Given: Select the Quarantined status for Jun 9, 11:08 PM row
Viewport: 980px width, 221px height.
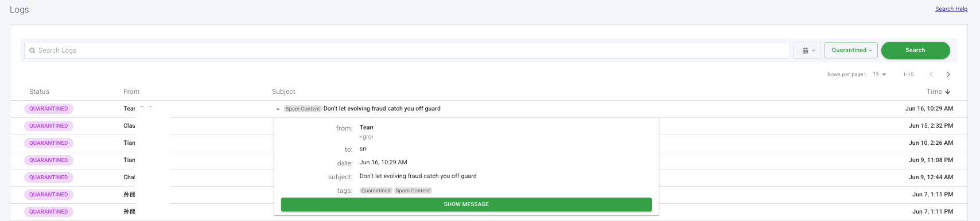Looking at the screenshot, I should point(48,160).
